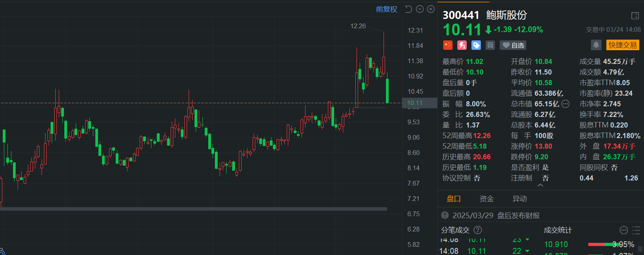Zoom in chart with plus icon
The height and width of the screenshot is (255, 644).
431,9
